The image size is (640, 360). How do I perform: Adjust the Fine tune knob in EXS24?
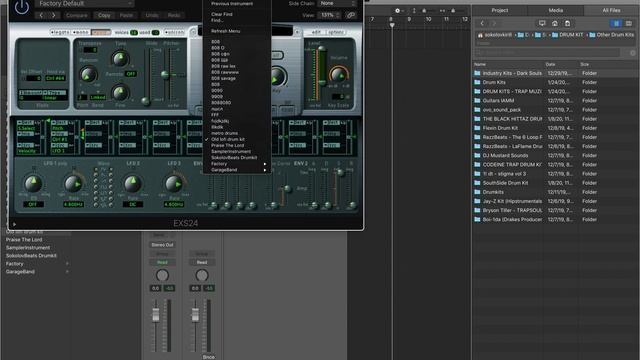point(120,93)
